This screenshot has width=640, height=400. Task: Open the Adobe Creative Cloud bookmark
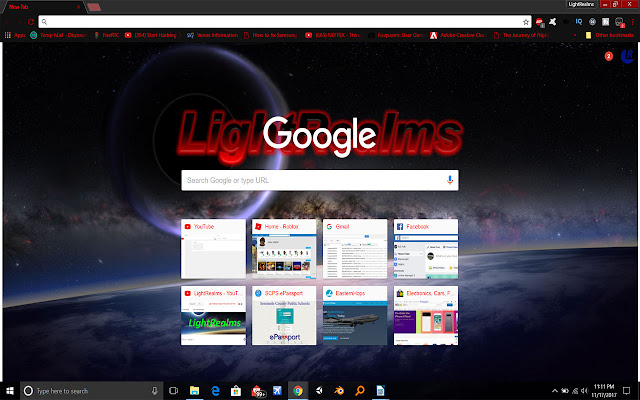[458, 36]
